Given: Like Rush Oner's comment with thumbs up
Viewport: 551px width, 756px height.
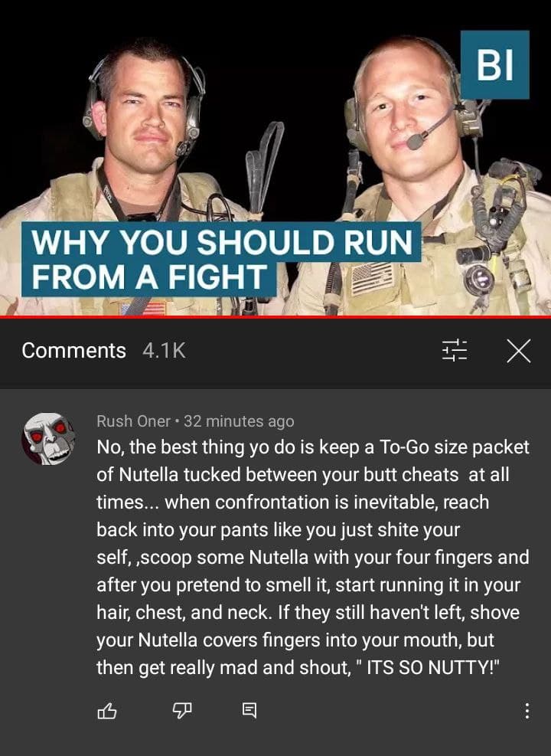Looking at the screenshot, I should coord(107,711).
